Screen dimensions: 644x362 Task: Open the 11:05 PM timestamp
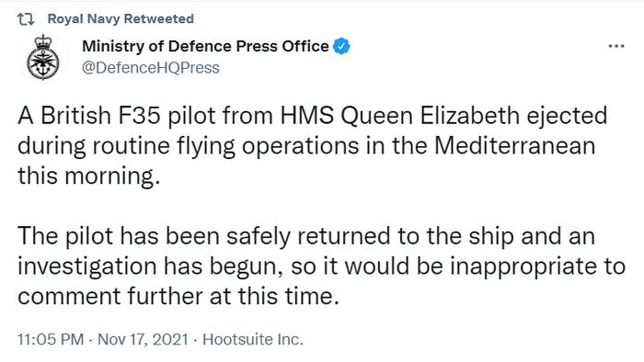pyautogui.click(x=51, y=339)
